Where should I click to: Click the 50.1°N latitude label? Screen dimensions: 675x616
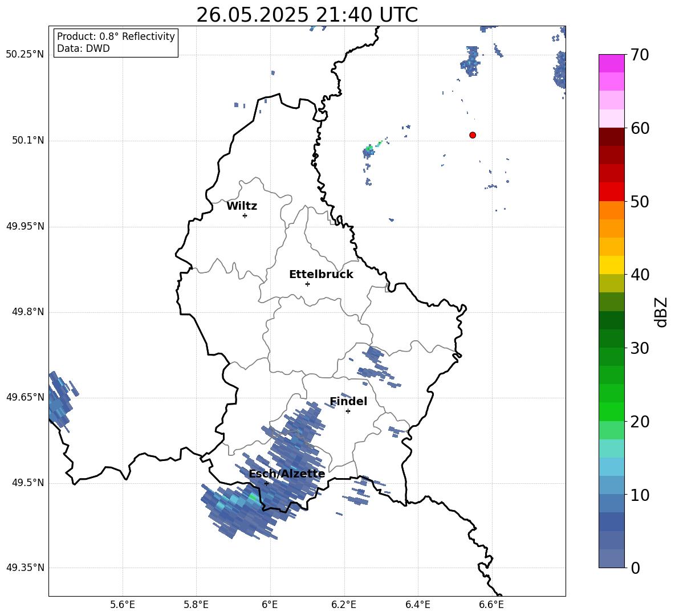point(28,140)
